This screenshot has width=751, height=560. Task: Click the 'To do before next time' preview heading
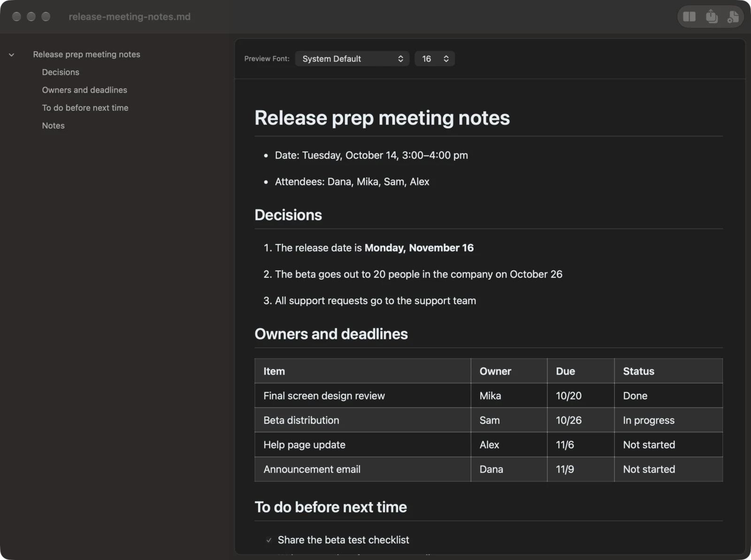point(330,507)
